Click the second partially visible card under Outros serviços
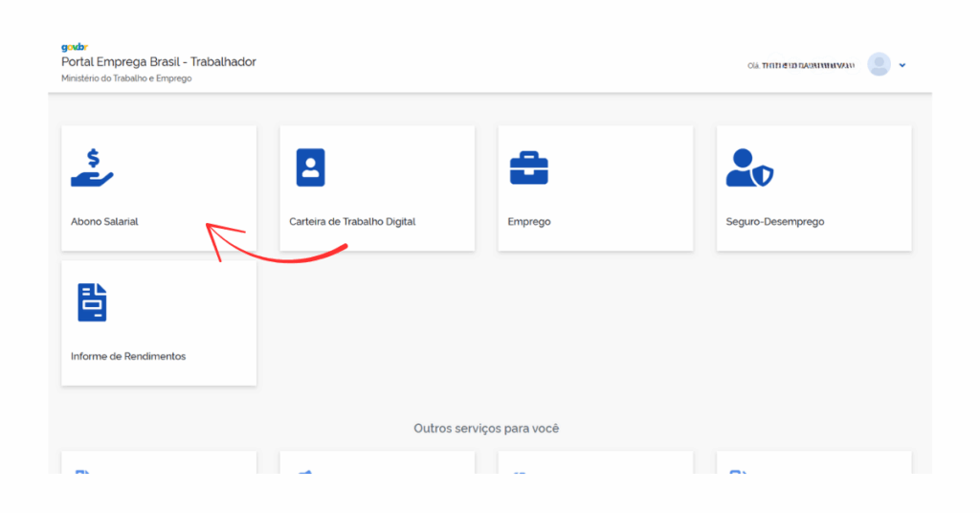 click(x=377, y=462)
